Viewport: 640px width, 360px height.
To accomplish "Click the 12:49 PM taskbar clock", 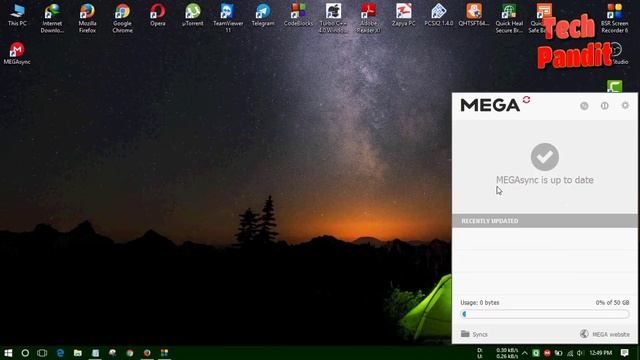I will pyautogui.click(x=600, y=353).
